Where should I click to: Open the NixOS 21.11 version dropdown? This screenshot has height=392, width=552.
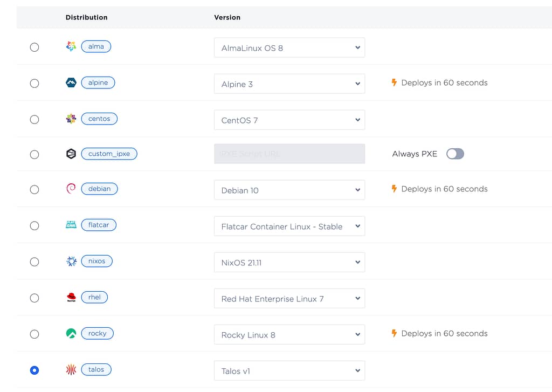pyautogui.click(x=289, y=263)
